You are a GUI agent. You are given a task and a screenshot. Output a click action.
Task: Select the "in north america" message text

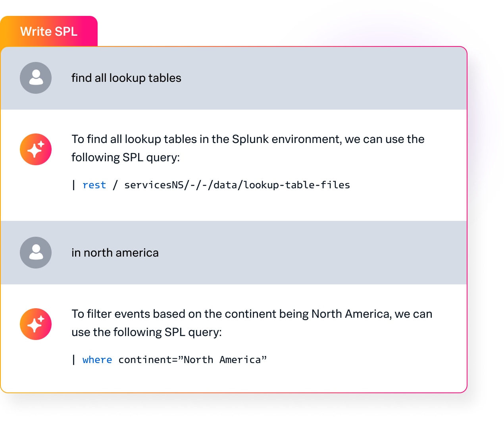(115, 253)
